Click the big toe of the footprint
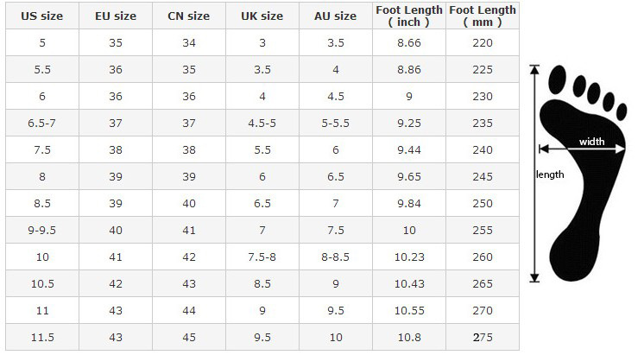The width and height of the screenshot is (644, 355). click(x=559, y=81)
